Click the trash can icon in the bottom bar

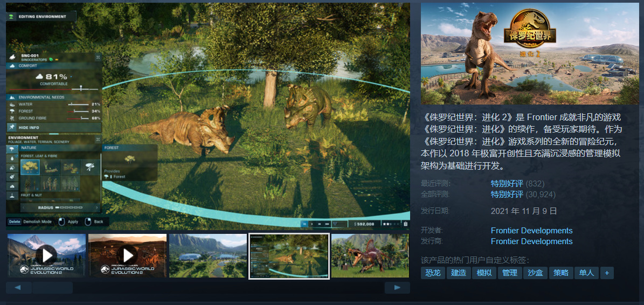coord(406,224)
